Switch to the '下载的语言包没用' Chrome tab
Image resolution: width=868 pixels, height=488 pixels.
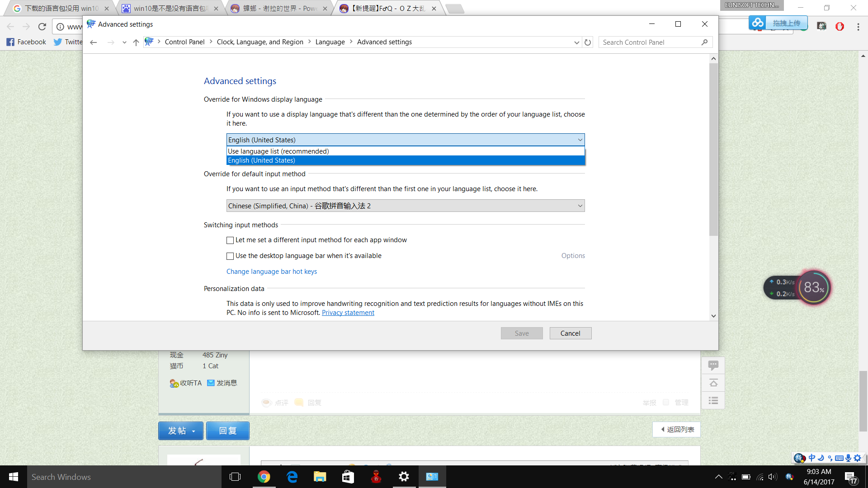(x=61, y=9)
